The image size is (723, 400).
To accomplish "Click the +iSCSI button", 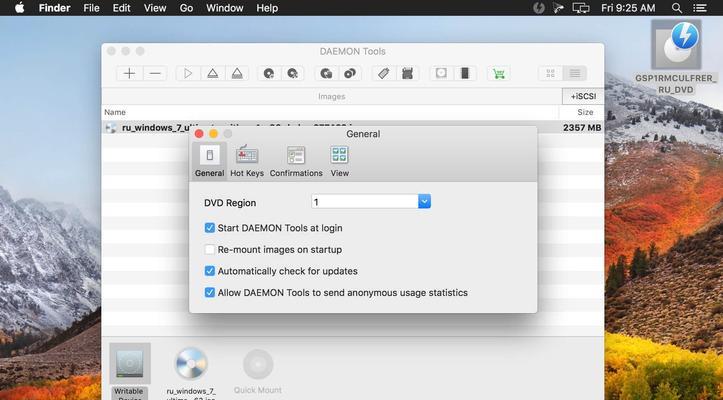I will pyautogui.click(x=583, y=96).
